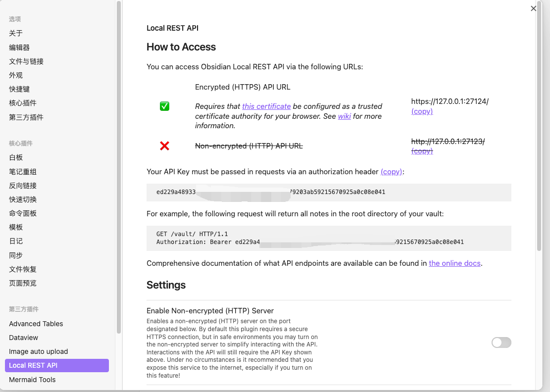Copy the encrypted HTTPS API URL

tap(422, 111)
